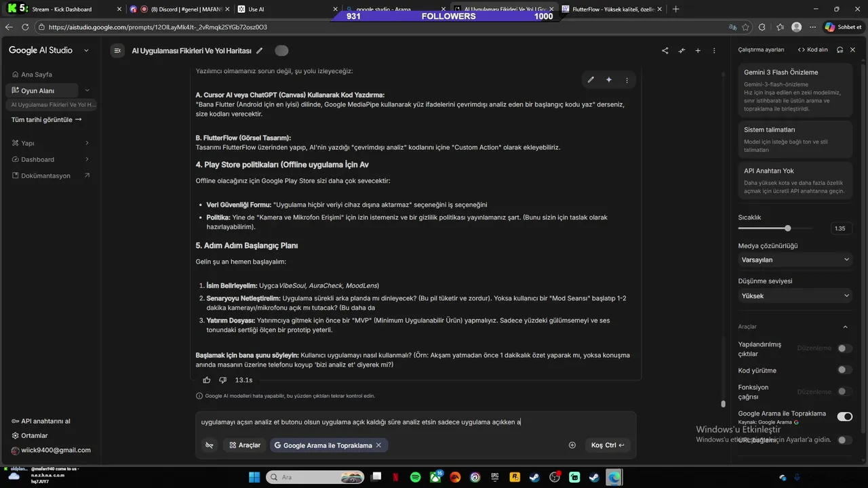Open the Düşünme seviyesi Yüksek dropdown
The width and height of the screenshot is (868, 488).
coord(795,296)
